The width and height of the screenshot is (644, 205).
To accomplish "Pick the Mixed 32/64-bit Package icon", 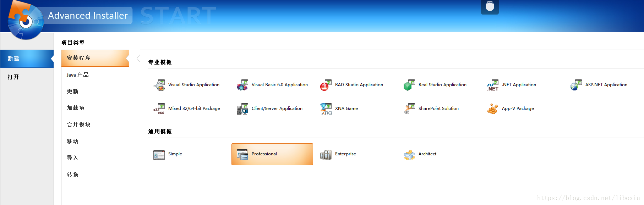I will click(159, 109).
